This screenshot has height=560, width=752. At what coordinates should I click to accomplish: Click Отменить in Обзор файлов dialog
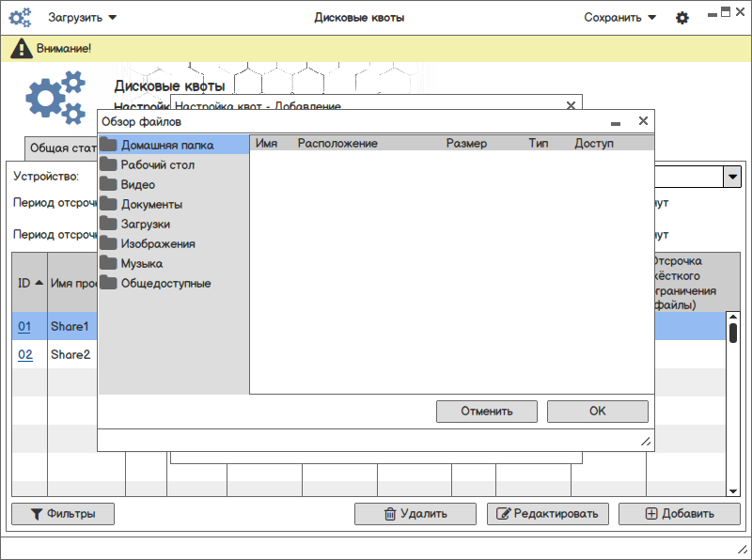coord(487,412)
